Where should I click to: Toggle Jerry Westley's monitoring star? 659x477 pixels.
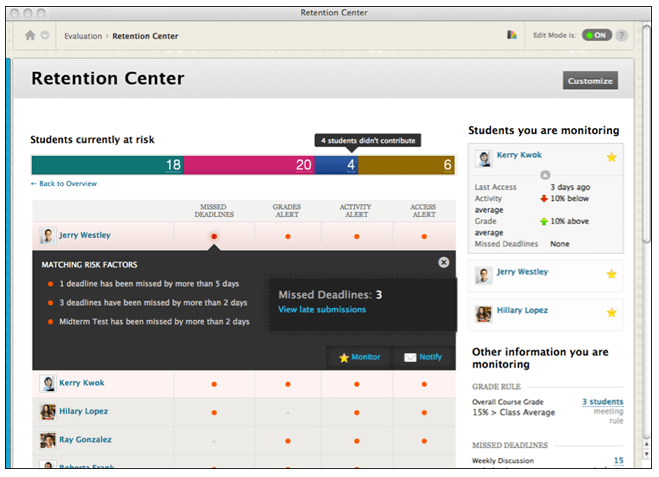612,274
